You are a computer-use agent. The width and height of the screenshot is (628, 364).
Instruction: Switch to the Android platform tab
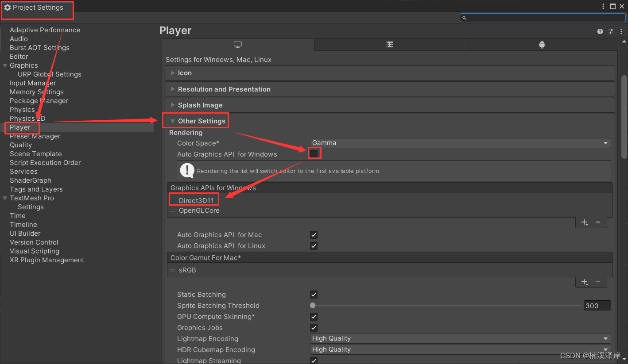542,45
